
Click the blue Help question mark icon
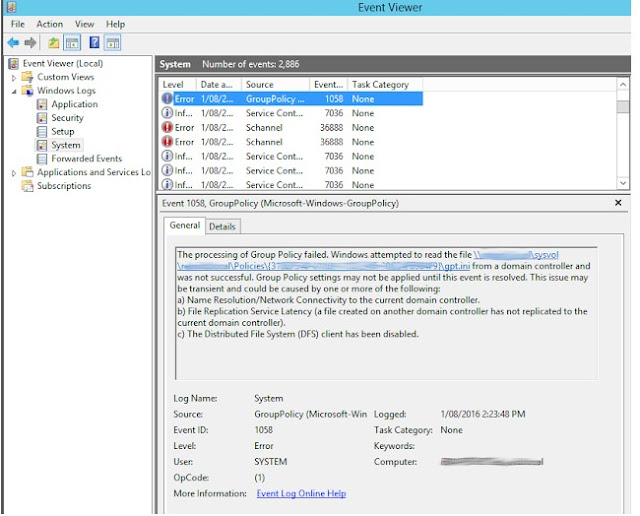coord(94,43)
